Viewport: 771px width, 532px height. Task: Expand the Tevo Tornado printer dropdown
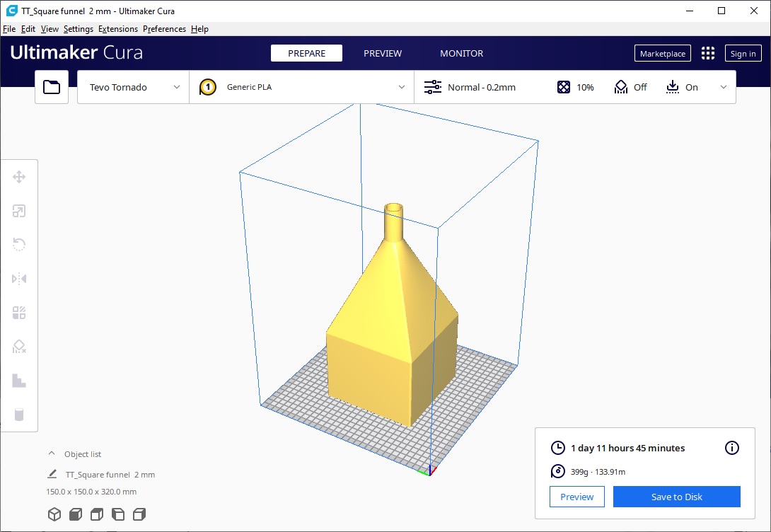point(133,87)
